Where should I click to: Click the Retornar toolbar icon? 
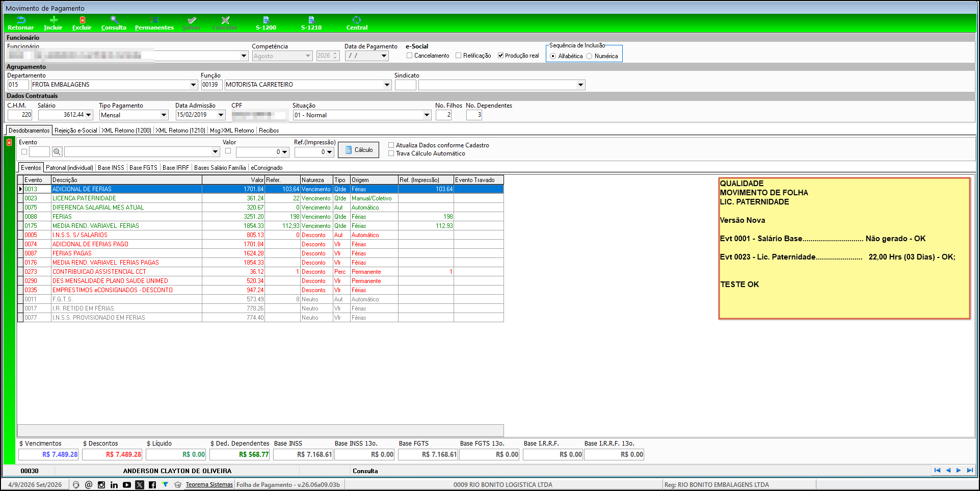pyautogui.click(x=21, y=20)
